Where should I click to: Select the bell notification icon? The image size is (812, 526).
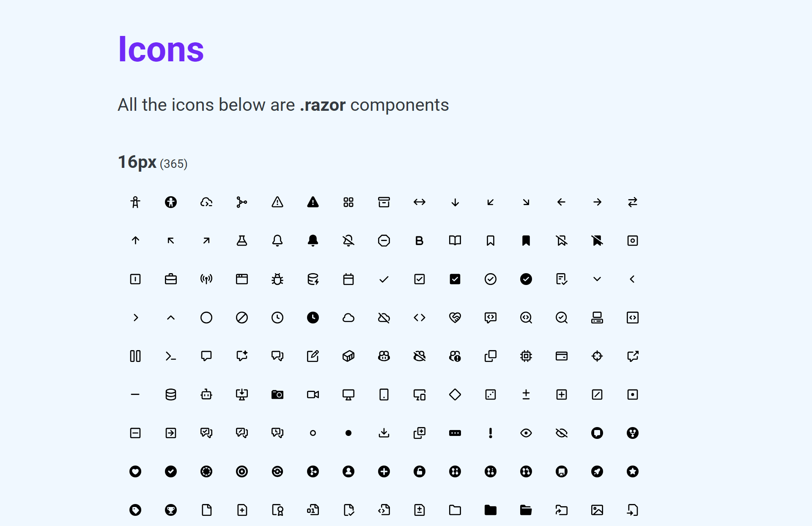click(277, 241)
